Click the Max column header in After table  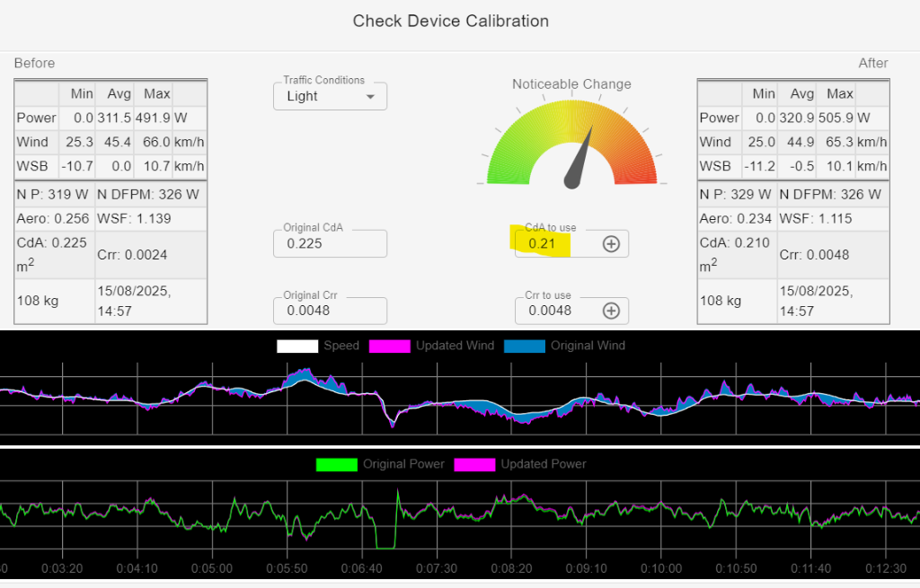(x=839, y=93)
